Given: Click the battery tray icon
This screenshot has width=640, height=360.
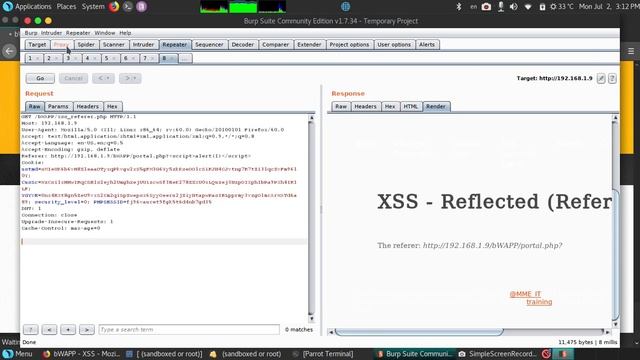Looking at the screenshot, I should (x=542, y=7).
